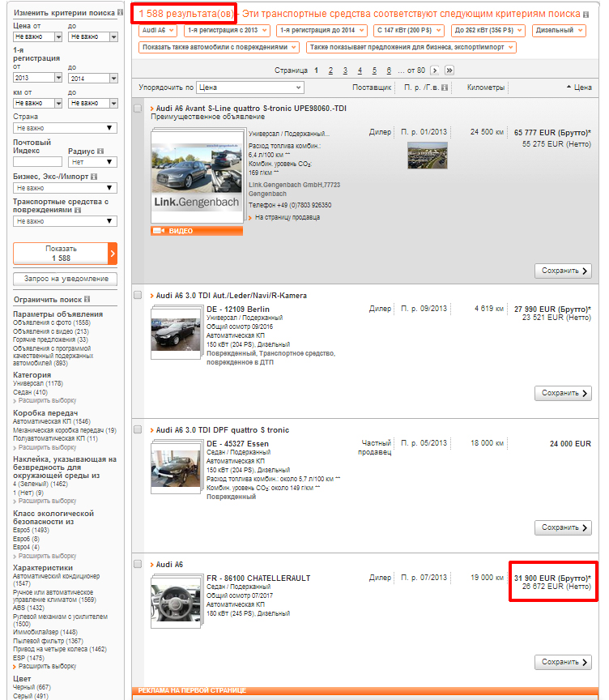Go to results page 4

tap(360, 70)
